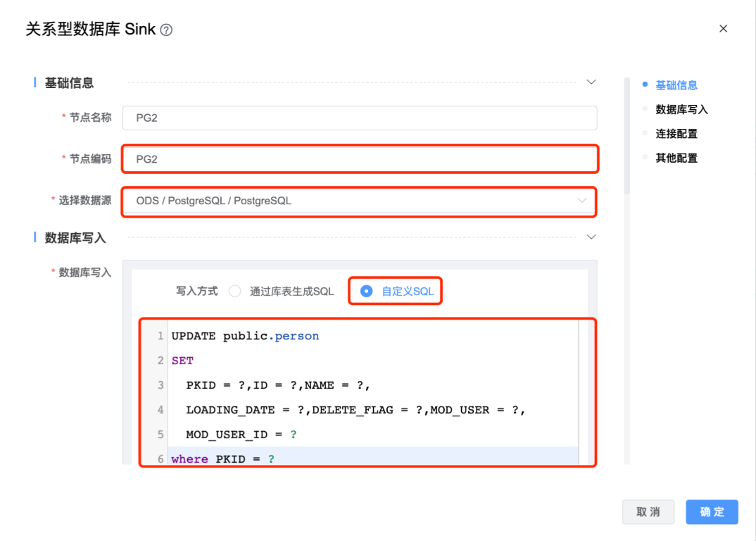Collapse the 基础信息 section
The image size is (756, 541).
[591, 82]
